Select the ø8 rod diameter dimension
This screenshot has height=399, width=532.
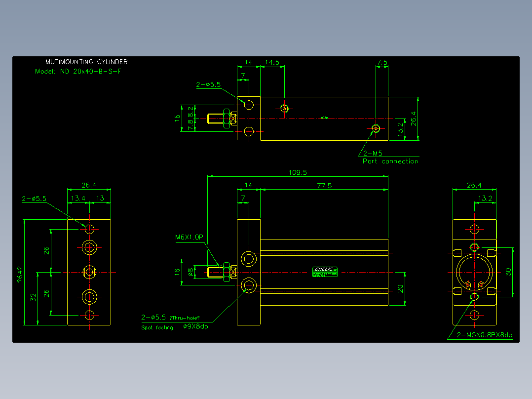point(190,272)
